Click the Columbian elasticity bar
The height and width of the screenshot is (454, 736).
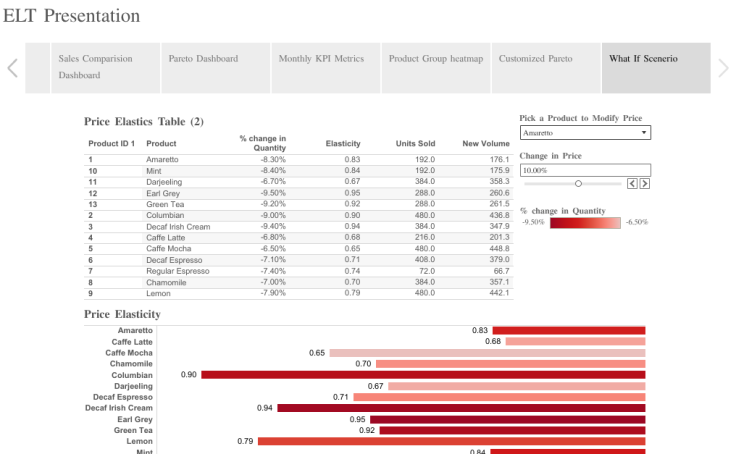[422, 374]
